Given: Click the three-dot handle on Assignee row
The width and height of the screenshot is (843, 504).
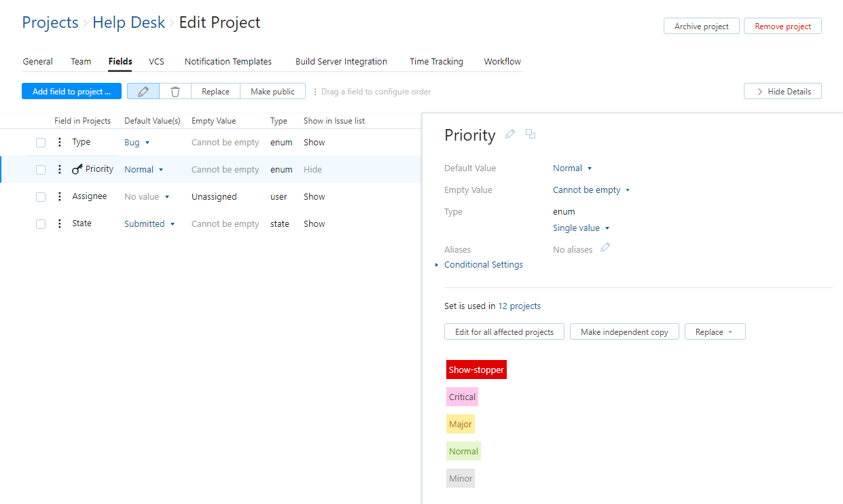Looking at the screenshot, I should click(59, 196).
